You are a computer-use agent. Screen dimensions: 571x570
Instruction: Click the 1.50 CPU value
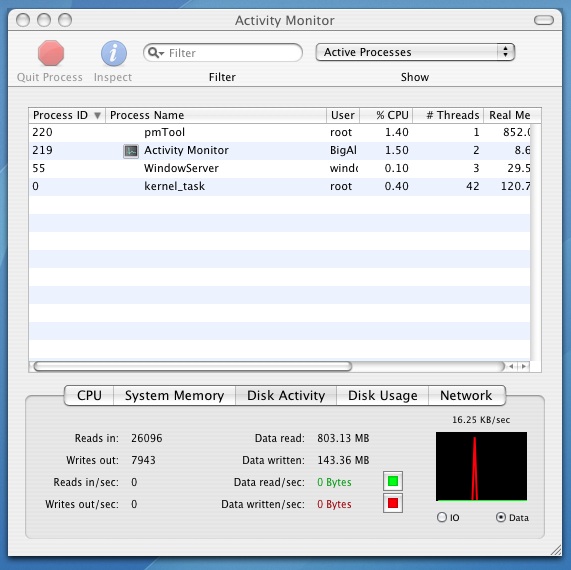(x=397, y=150)
